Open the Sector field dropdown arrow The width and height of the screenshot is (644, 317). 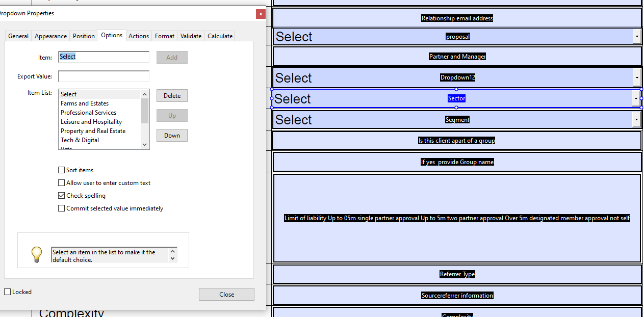pos(636,99)
